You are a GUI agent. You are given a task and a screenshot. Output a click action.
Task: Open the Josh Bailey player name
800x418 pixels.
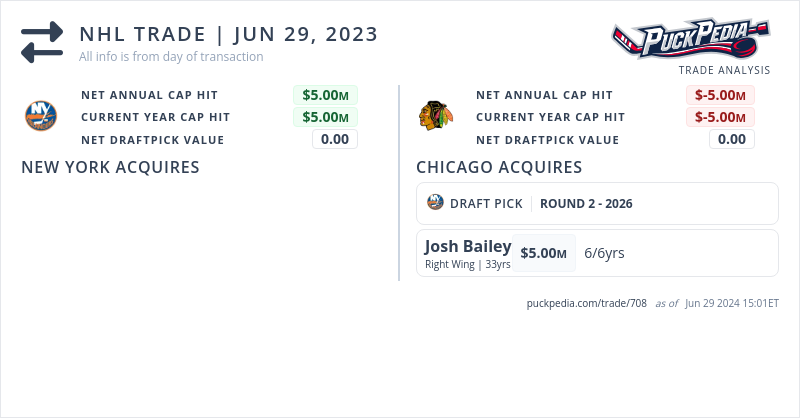[x=468, y=246]
